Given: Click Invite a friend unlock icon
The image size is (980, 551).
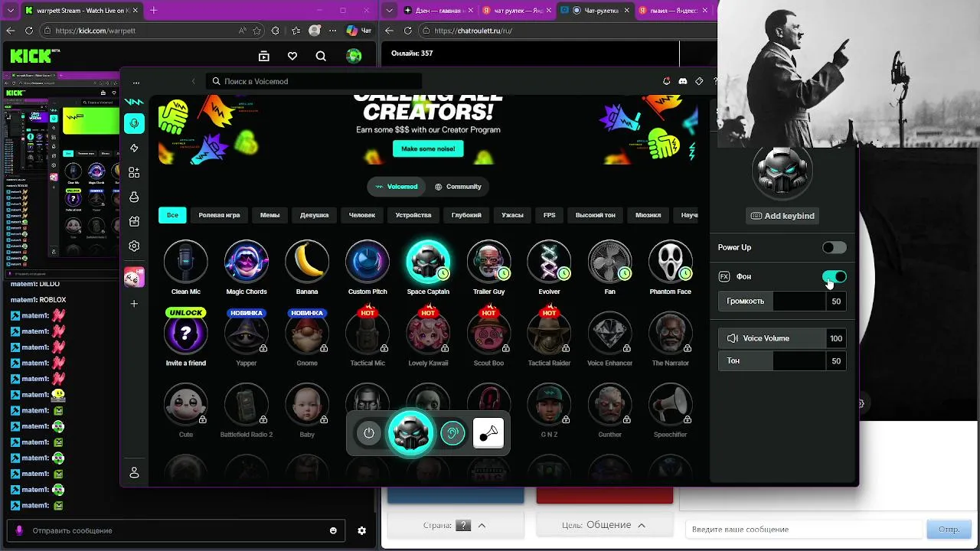Looking at the screenshot, I should (x=185, y=333).
